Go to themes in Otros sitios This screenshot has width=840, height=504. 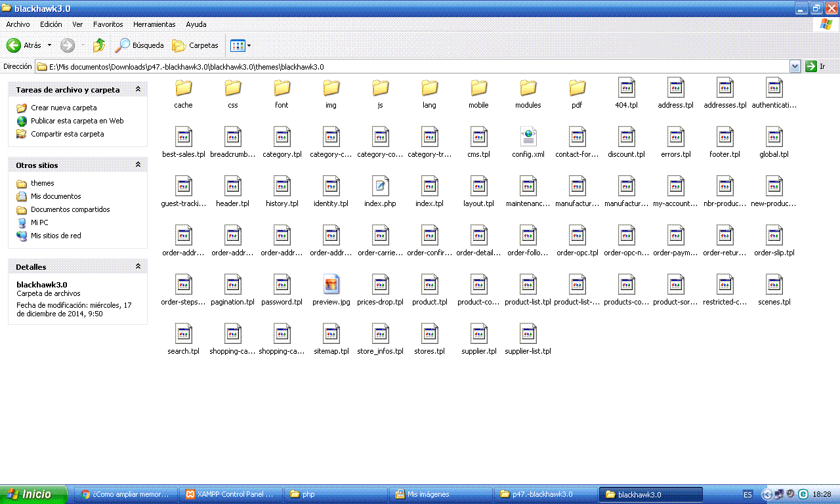(x=43, y=183)
